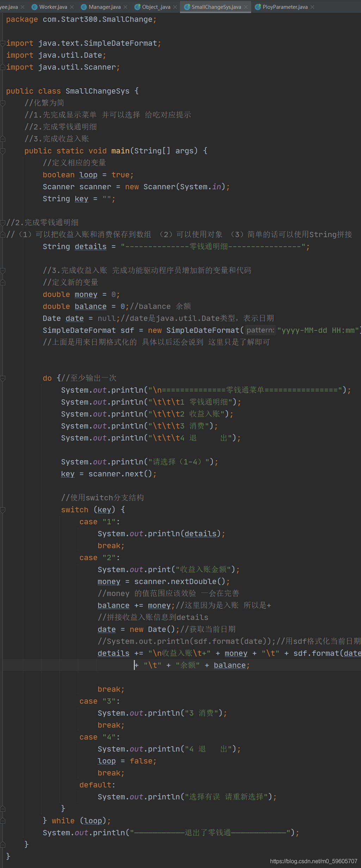This screenshot has height=868, width=361.
Task: Close the Manager.java tab
Action: click(125, 7)
